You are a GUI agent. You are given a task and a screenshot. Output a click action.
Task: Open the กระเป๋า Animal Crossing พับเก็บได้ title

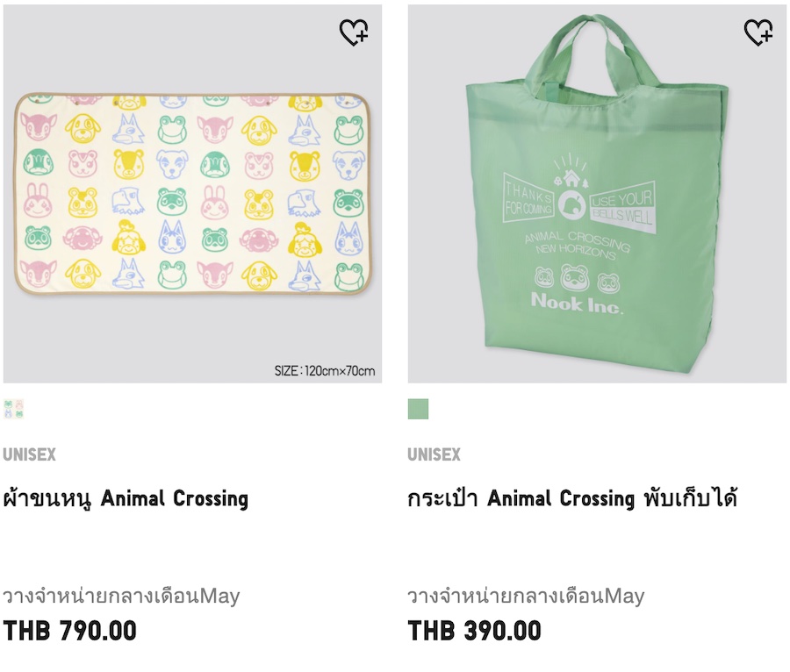[x=572, y=498]
